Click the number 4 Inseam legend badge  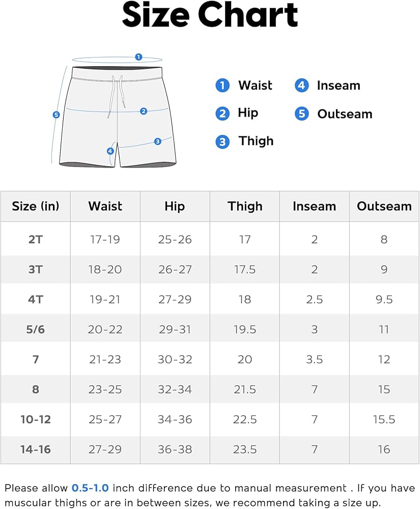302,86
